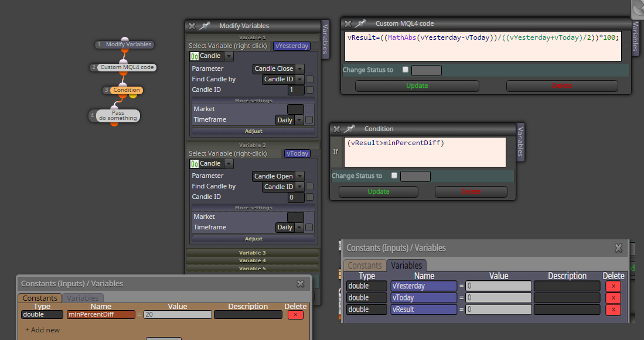This screenshot has width=644, height=340.
Task: Close the Modify Variables panel
Action: pyautogui.click(x=192, y=26)
